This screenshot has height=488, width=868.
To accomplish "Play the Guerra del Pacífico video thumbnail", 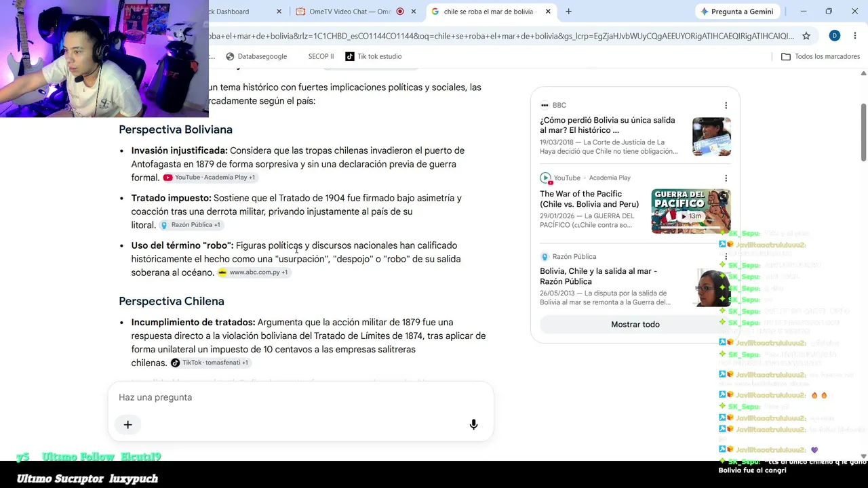I will (691, 211).
